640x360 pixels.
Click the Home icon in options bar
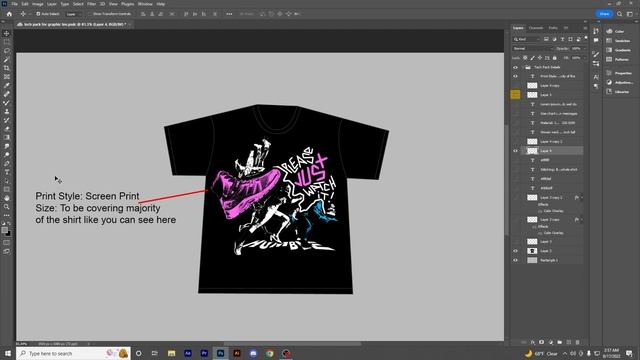click(x=9, y=14)
